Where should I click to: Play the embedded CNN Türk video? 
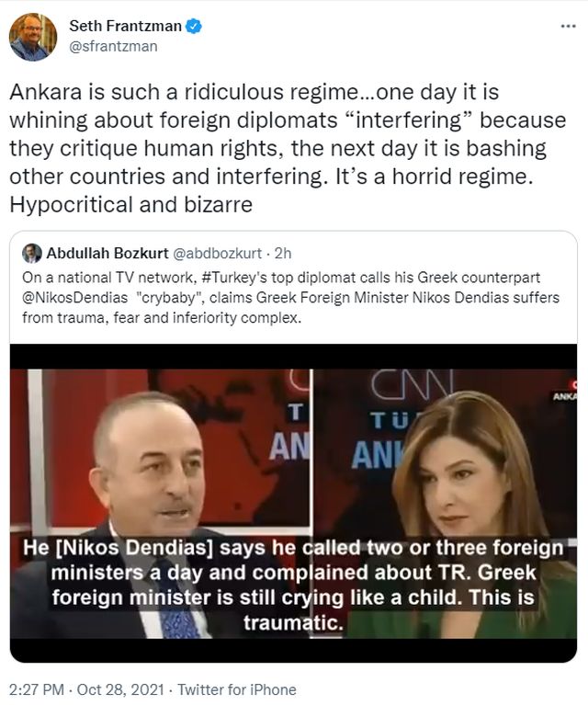click(x=294, y=504)
